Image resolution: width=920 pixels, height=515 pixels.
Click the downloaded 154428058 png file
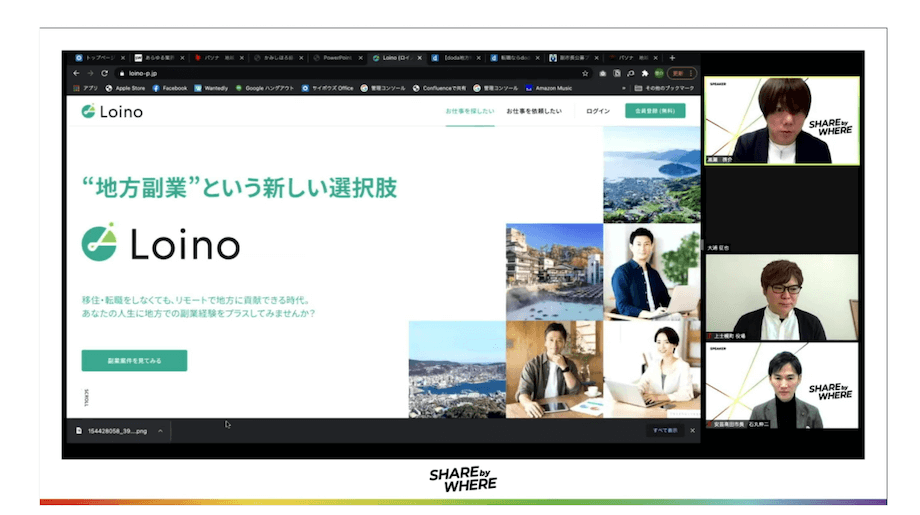(x=111, y=431)
